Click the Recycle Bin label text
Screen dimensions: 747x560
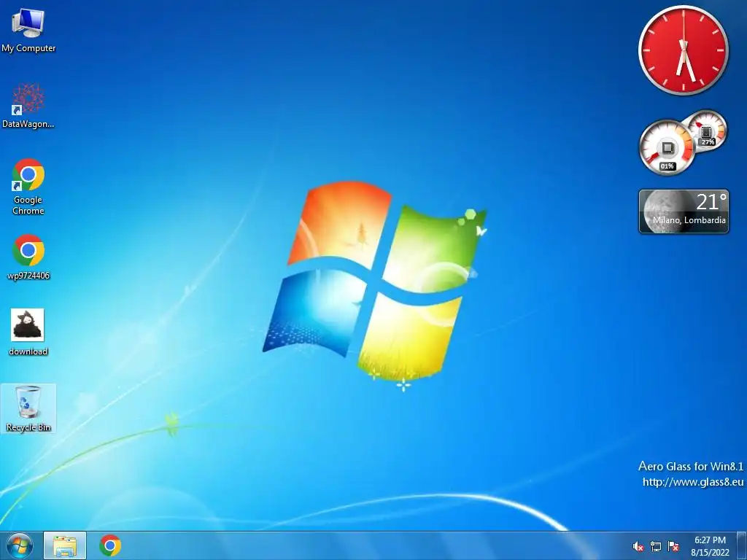(x=28, y=427)
